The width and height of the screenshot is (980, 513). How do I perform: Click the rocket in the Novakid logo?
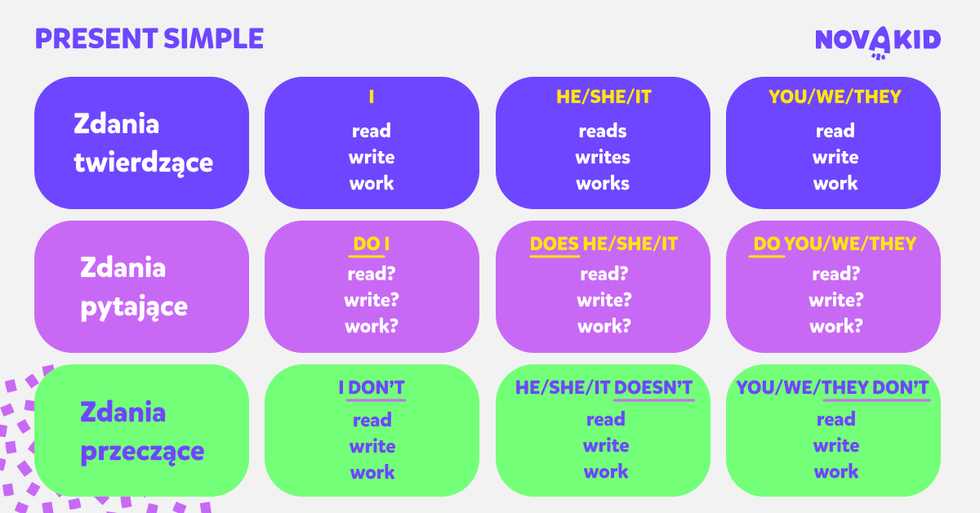click(879, 43)
